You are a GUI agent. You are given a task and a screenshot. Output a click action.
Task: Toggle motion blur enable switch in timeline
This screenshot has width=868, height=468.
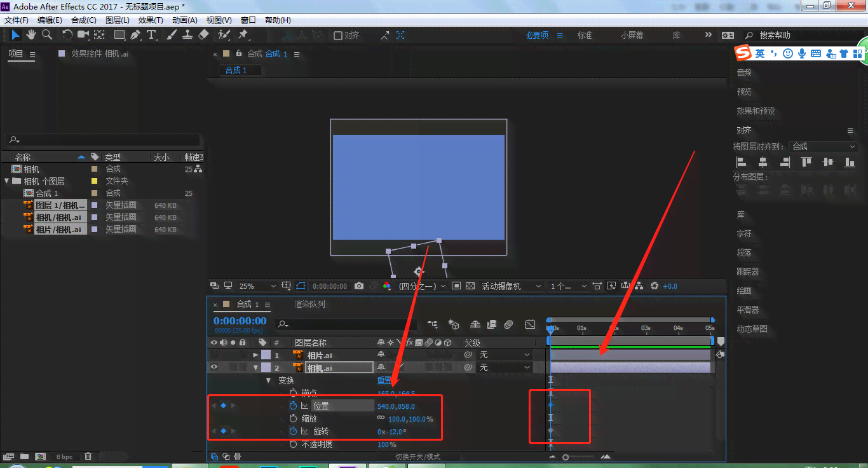(x=508, y=325)
